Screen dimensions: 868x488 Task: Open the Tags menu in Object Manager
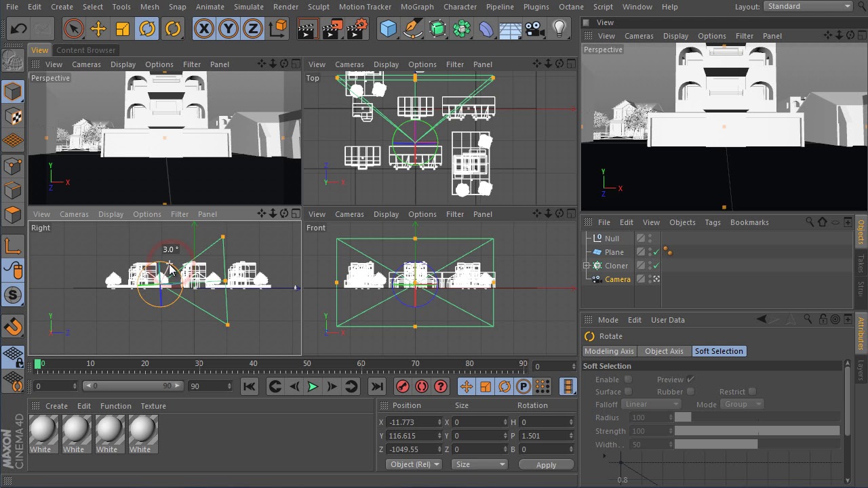(712, 222)
